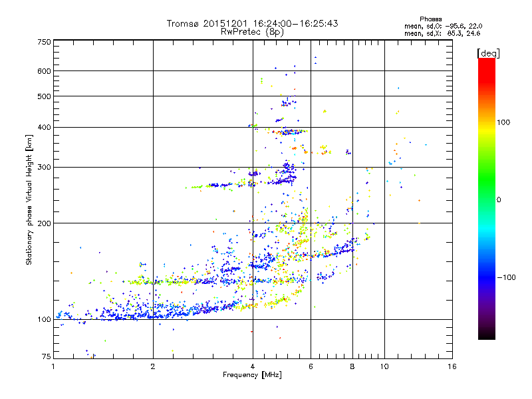Image resolution: width=532 pixels, height=399 pixels.
Task: Click the "Stationary phase Virtual Height [km]" axis label
Action: 29,199
